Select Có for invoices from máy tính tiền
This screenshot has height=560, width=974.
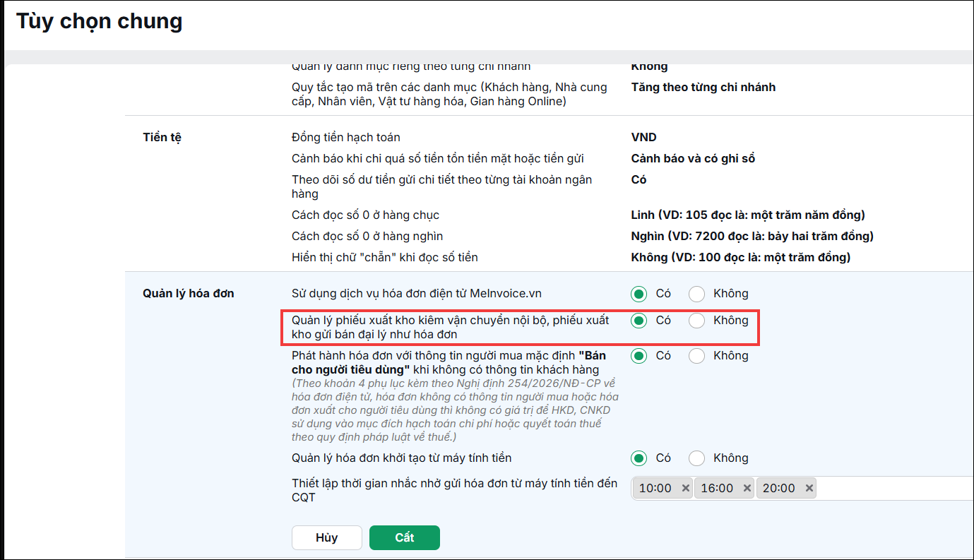pos(639,458)
